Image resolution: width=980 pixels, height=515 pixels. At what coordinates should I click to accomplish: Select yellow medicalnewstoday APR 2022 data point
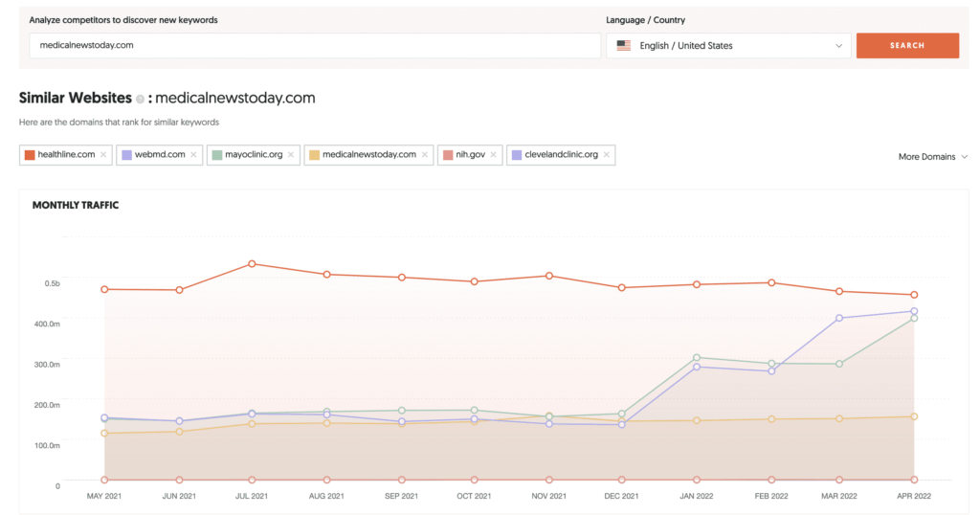point(914,416)
